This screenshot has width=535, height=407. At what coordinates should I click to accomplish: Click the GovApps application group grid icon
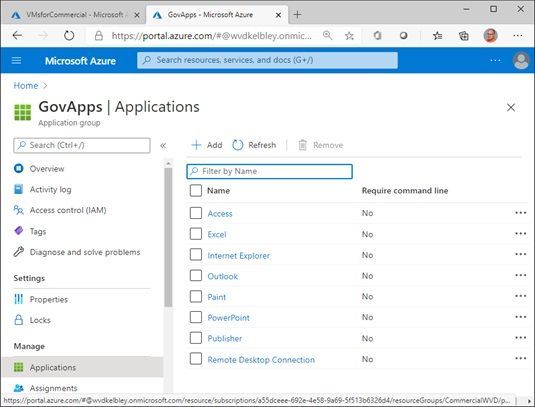23,113
